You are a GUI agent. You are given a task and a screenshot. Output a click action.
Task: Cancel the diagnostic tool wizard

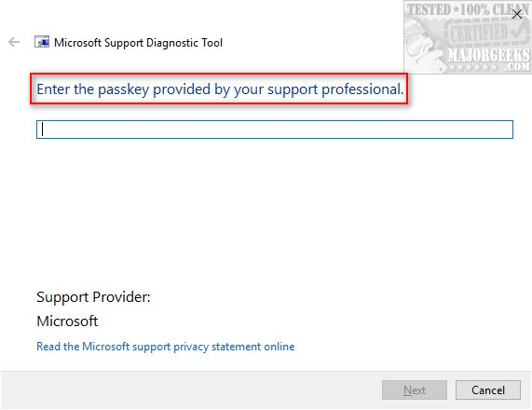click(x=488, y=390)
